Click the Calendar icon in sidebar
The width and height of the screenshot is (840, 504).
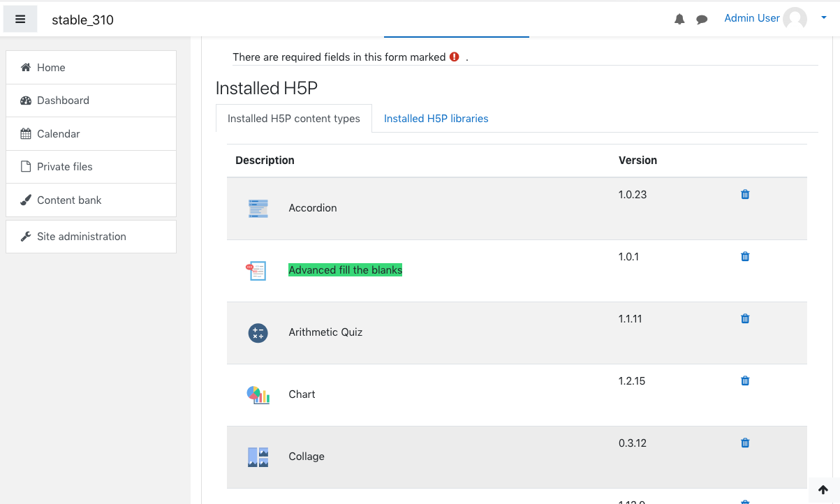click(x=26, y=134)
